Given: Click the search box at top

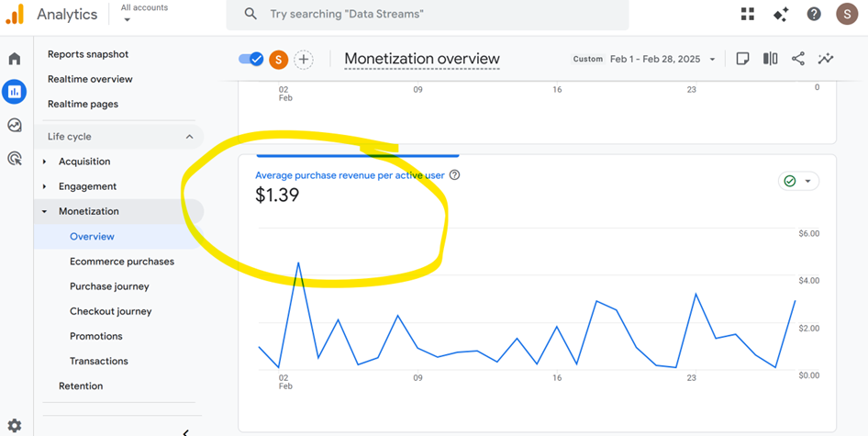Looking at the screenshot, I should point(431,15).
